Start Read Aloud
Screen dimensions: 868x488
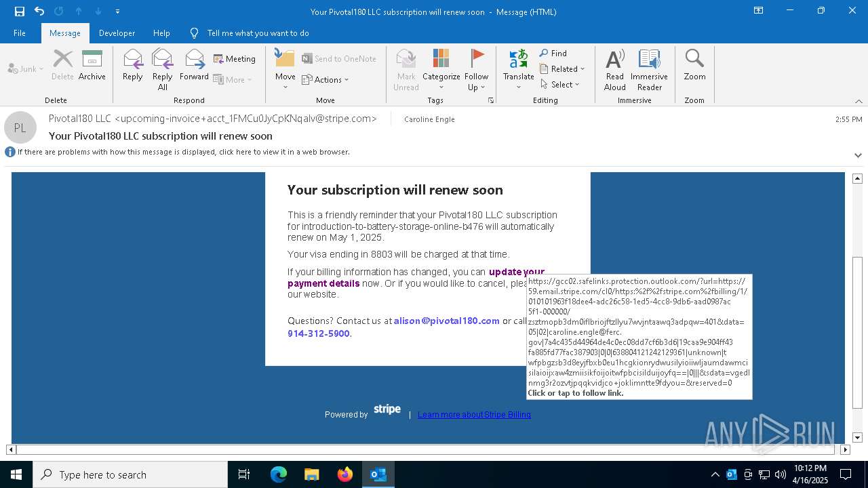click(615, 70)
